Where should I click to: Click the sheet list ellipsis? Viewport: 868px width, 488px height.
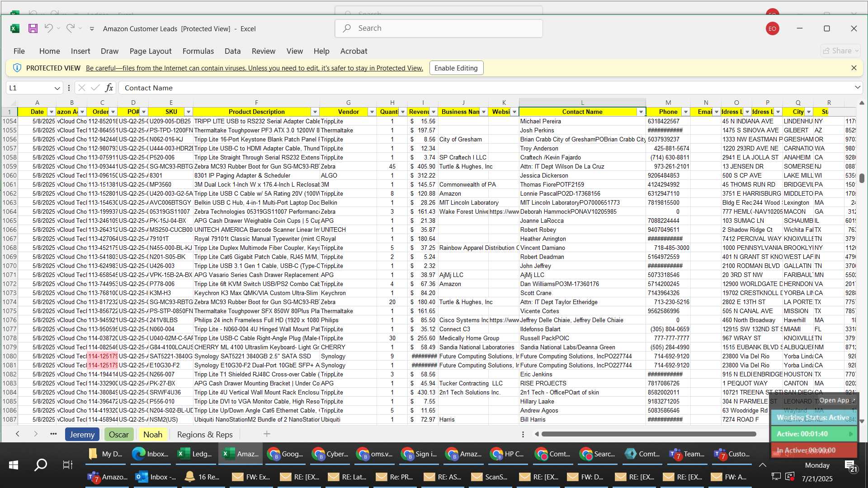53,434
